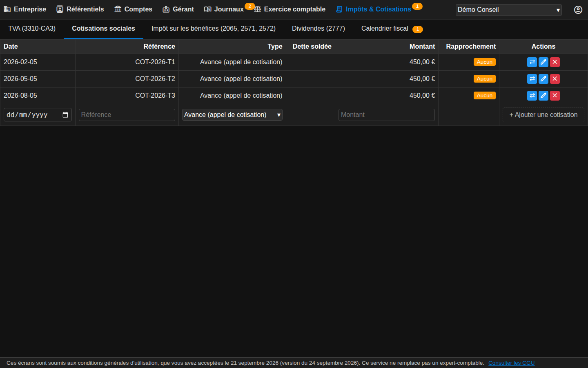Screen dimensions: 588x368
Task: Open Impôts & Cotisations menu
Action: pyautogui.click(x=373, y=9)
